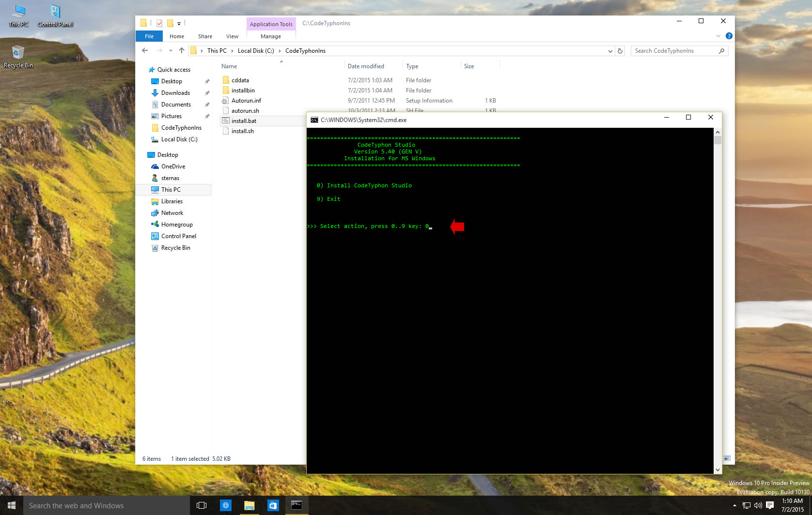Open Customize Quick Access Toolbar dropdown

[x=179, y=23]
